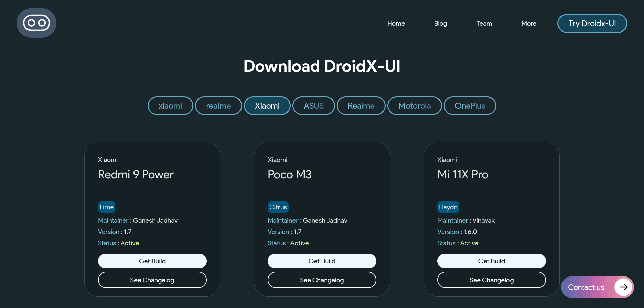
Task: Get Build for Mi 11X Pro
Action: click(491, 261)
